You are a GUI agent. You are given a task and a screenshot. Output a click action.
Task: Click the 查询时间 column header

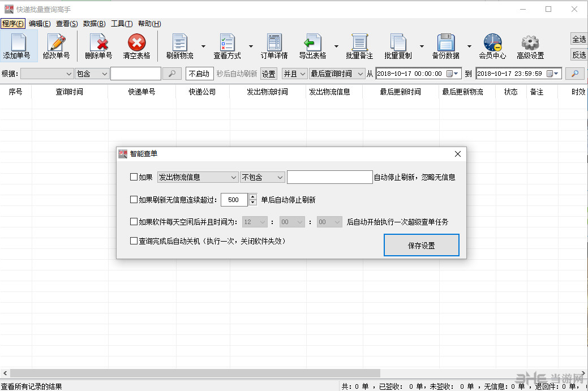70,92
